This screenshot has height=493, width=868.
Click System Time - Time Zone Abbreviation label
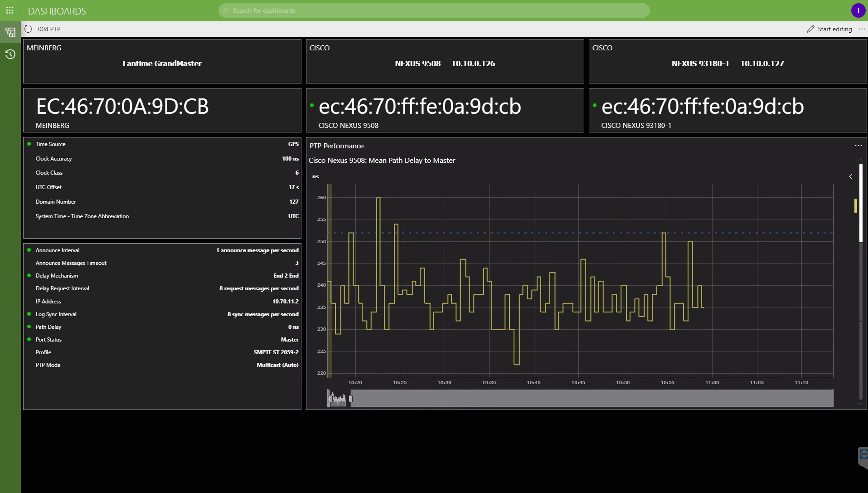tap(82, 216)
